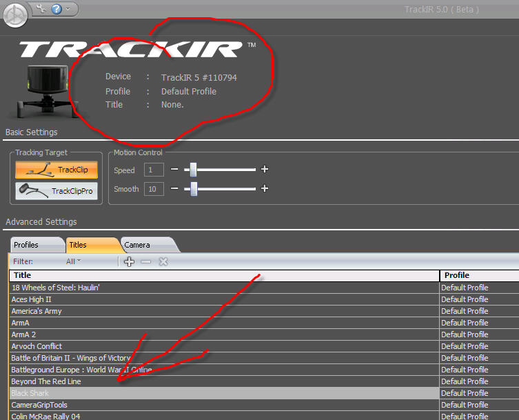The width and height of the screenshot is (519, 420).
Task: Select the Arvoch Conflict title row
Action: (225, 346)
